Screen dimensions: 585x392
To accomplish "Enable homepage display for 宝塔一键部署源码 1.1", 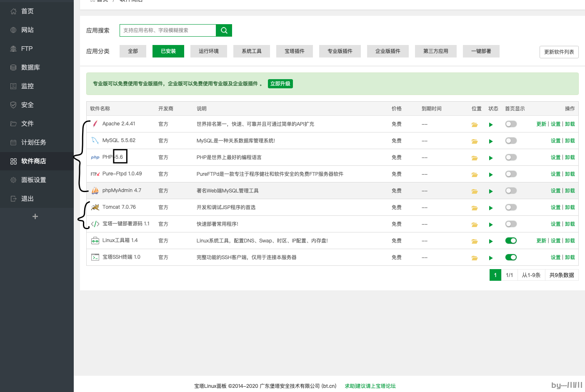I will 511,224.
